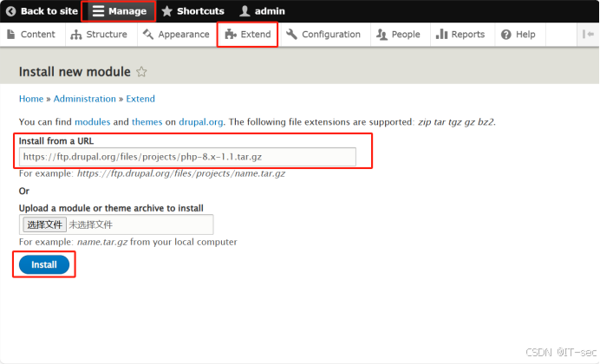
Task: Click the Appearance paintbrush icon
Action: (x=148, y=35)
